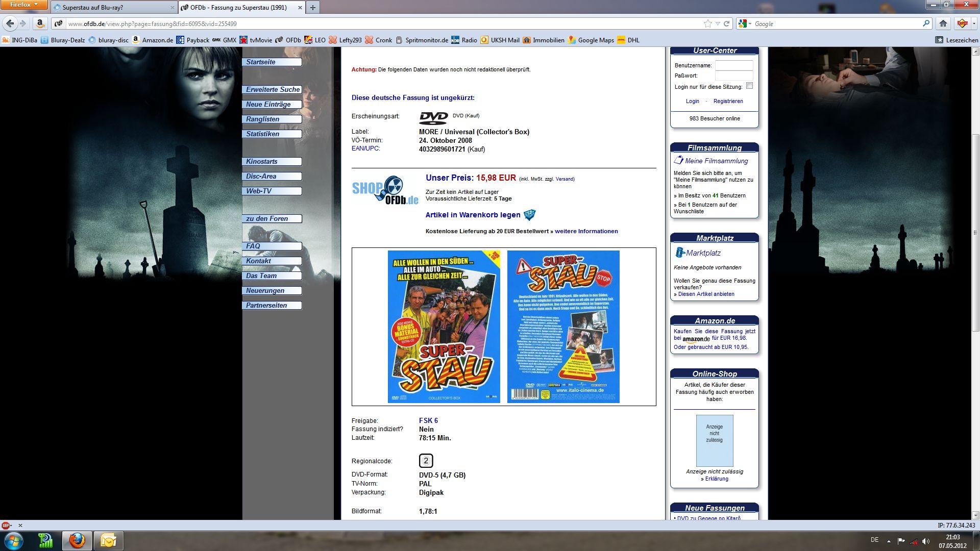
Task: Open the URL history dropdown arrow
Action: tap(718, 23)
